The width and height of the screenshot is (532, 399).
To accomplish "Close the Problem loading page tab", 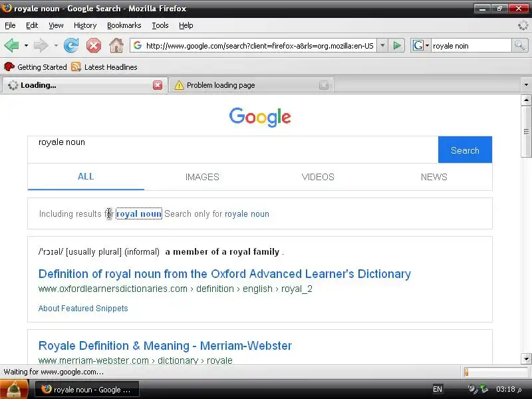I will 324,85.
